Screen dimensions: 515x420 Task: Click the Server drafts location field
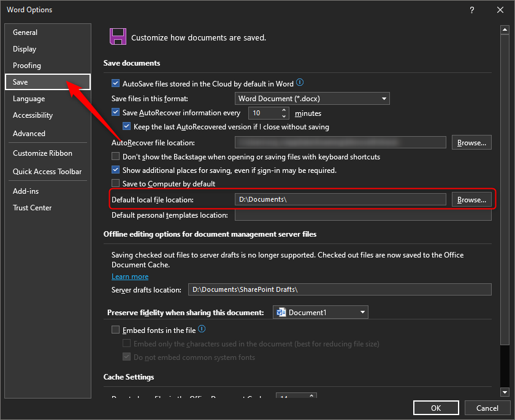tap(340, 289)
